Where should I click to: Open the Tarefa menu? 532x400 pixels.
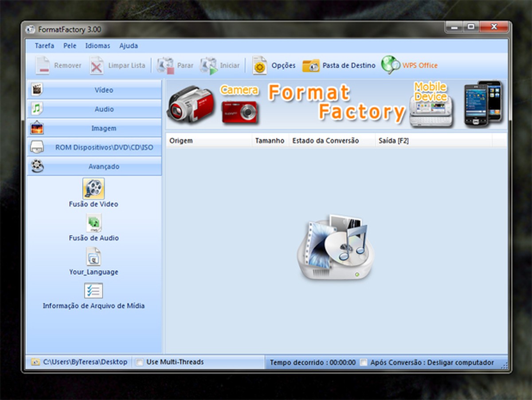(44, 46)
